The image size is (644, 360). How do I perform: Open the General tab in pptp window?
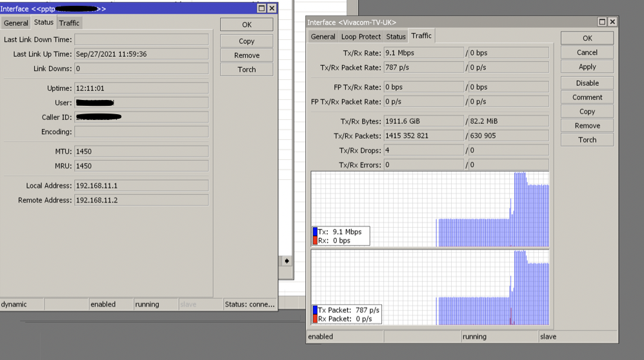pos(15,23)
